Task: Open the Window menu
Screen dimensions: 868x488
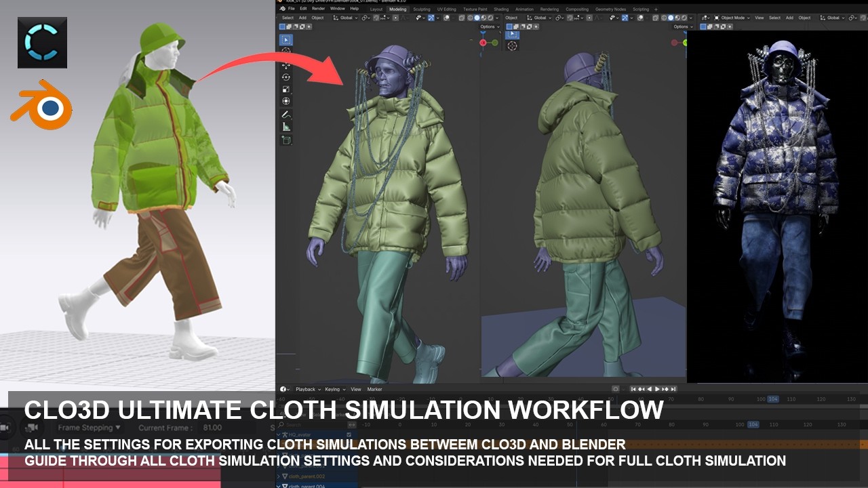Action: [x=338, y=9]
